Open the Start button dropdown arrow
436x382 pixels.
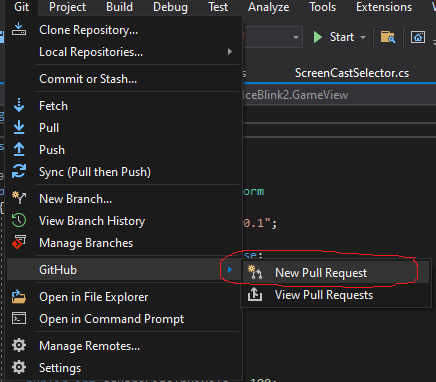click(363, 37)
